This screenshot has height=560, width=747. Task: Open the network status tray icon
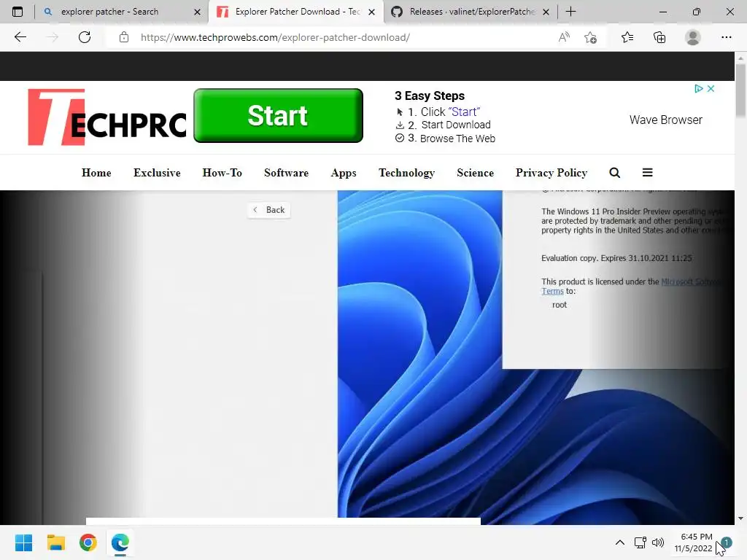click(640, 542)
